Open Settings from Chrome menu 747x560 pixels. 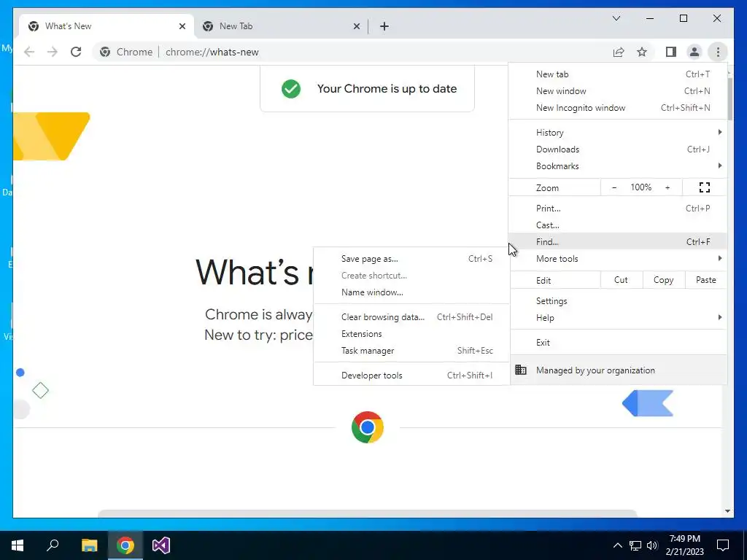[x=618, y=301]
